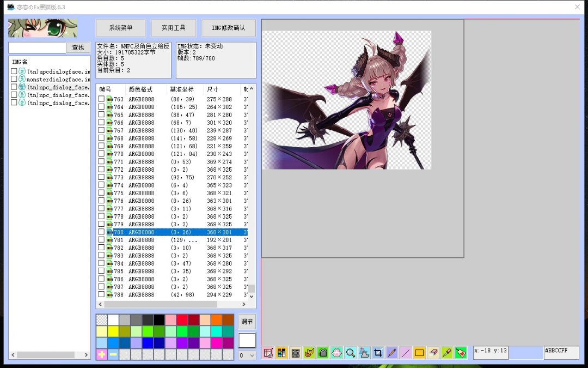Click the 查找 search button

(78, 48)
